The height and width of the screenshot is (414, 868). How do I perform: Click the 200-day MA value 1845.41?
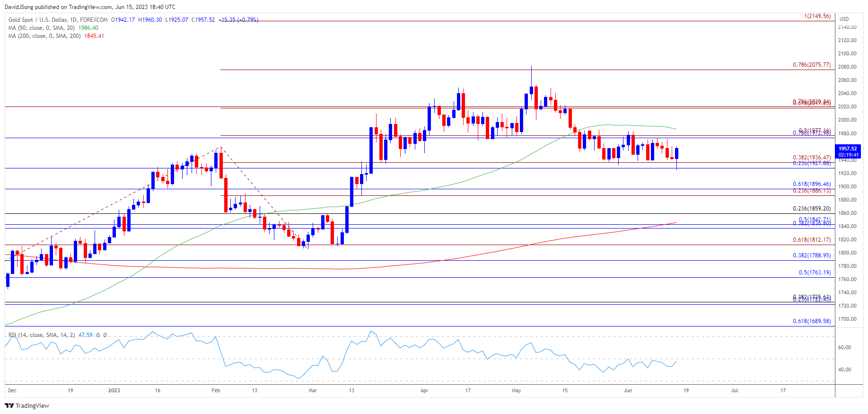point(94,36)
